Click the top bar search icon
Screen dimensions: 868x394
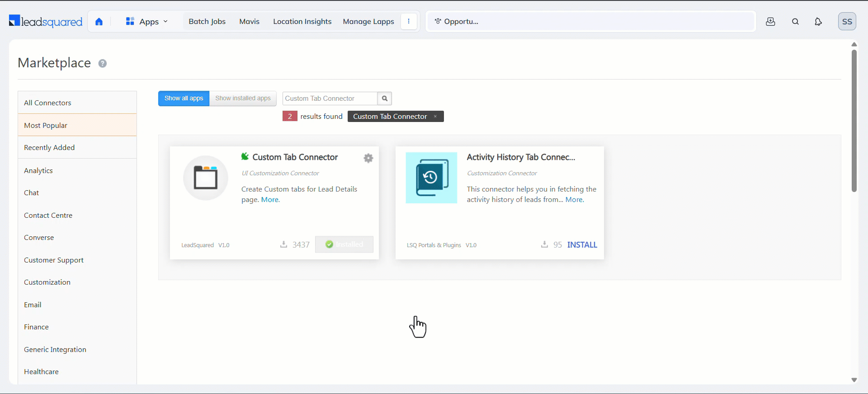(x=796, y=22)
